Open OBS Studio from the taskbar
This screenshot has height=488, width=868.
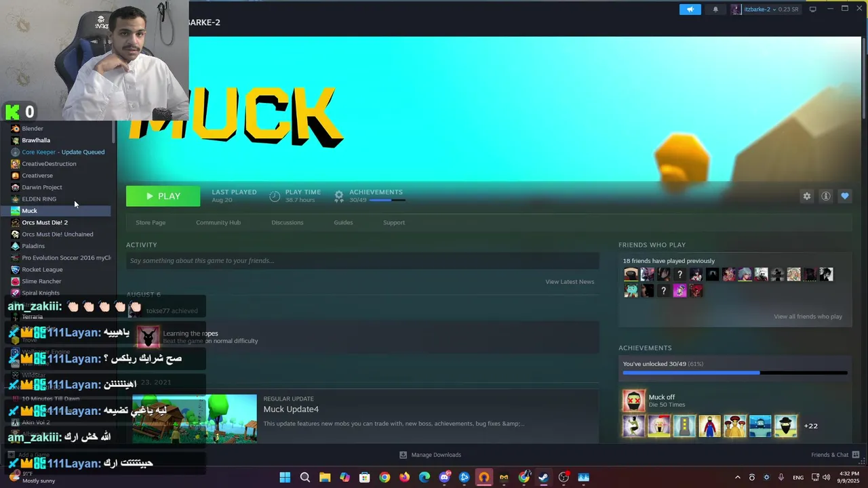click(x=564, y=477)
